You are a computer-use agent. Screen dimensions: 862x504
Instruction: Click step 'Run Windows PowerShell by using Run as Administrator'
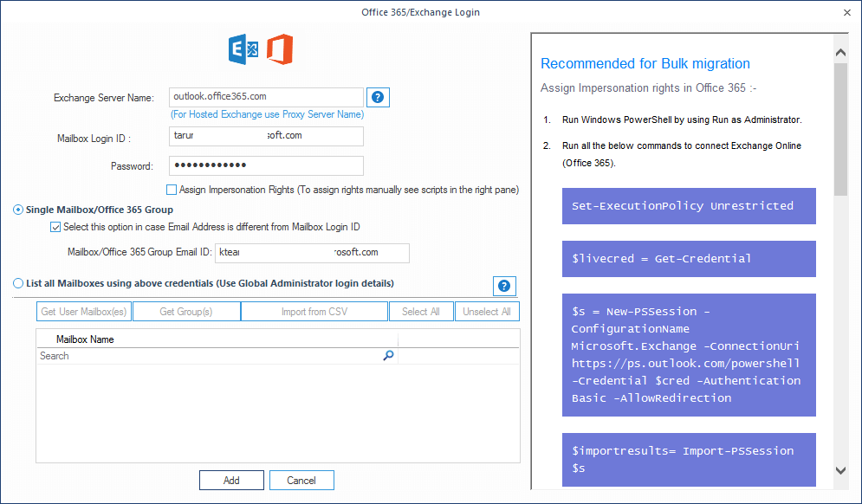(682, 120)
